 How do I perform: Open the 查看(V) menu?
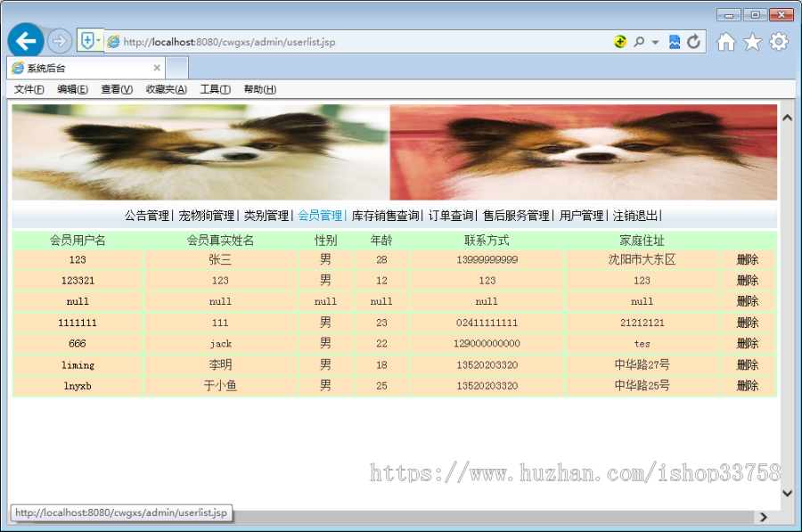tap(117, 89)
